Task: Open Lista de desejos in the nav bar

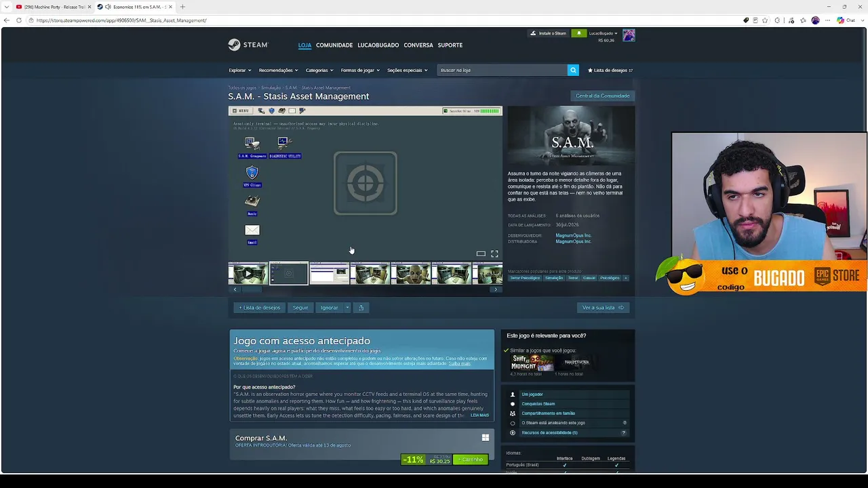Action: (610, 70)
